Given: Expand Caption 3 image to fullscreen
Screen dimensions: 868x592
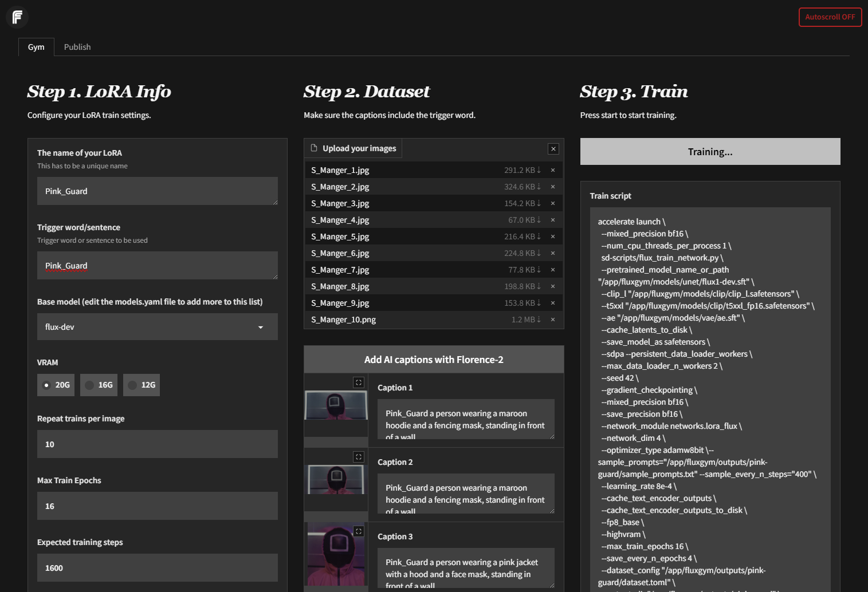Looking at the screenshot, I should (x=359, y=531).
